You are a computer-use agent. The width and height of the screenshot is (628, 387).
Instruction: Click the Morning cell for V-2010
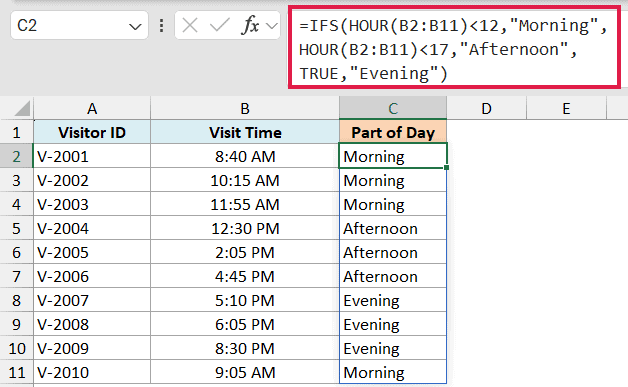pyautogui.click(x=393, y=372)
